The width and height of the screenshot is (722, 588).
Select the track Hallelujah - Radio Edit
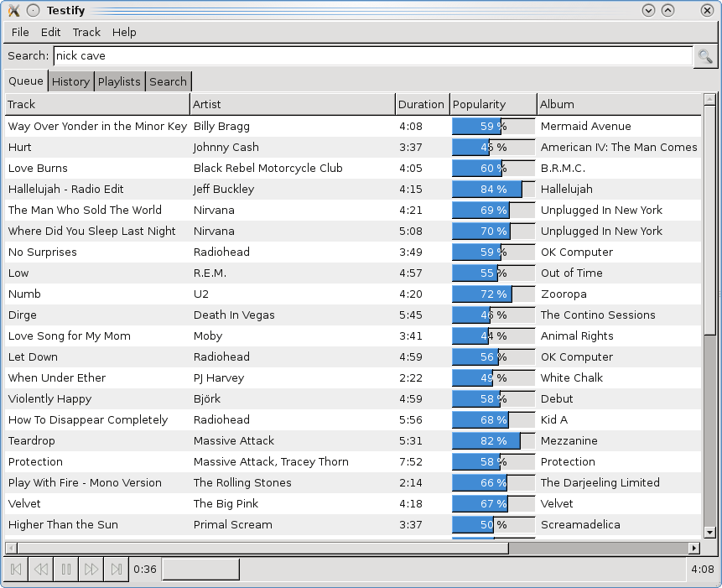[x=66, y=189]
